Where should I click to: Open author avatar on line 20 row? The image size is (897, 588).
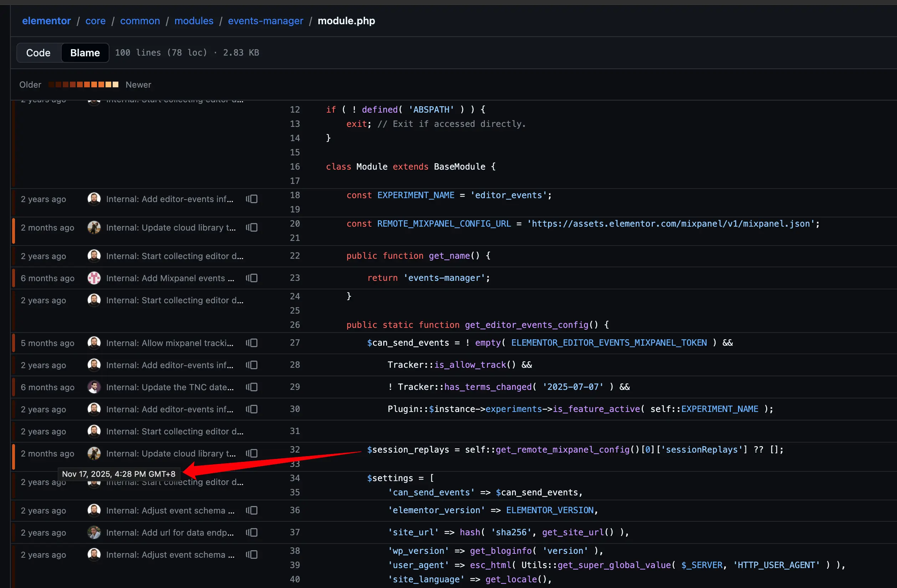[94, 227]
